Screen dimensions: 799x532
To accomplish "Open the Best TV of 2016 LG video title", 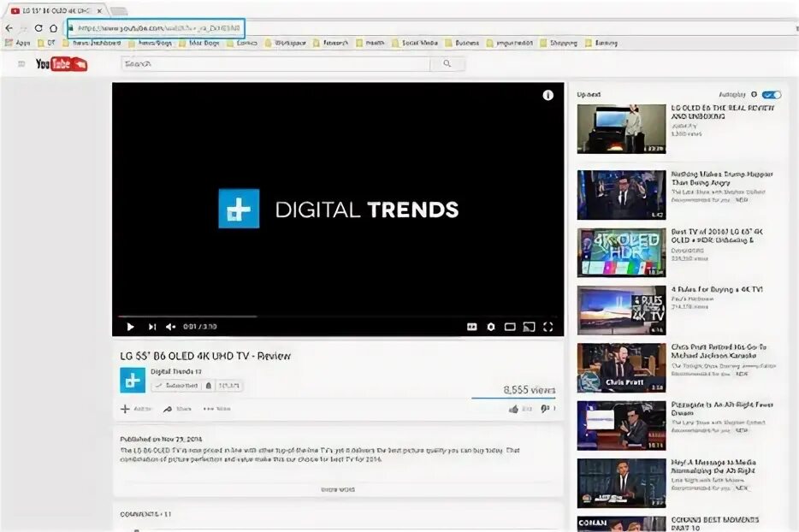I will point(717,236).
